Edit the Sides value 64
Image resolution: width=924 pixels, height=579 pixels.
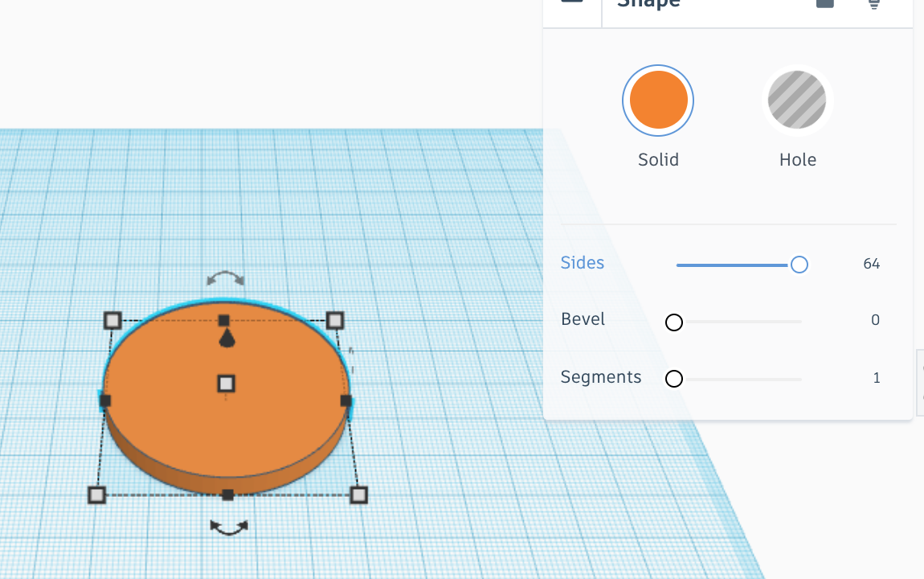871,264
